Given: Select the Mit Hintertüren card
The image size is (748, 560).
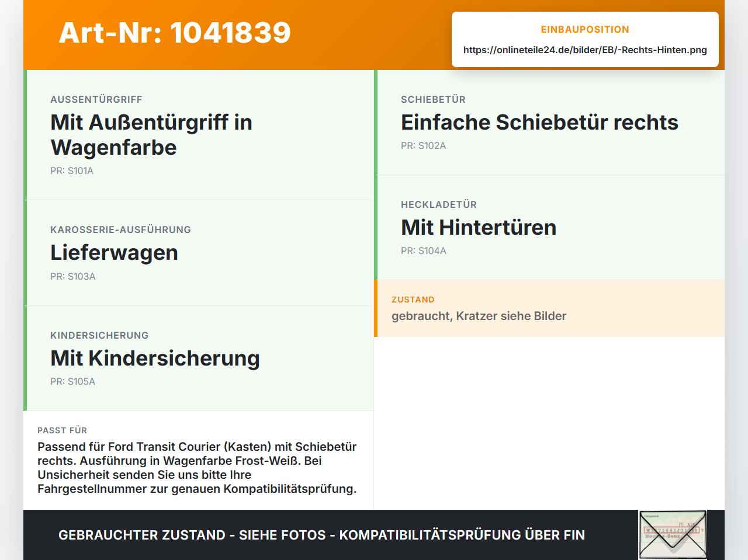Looking at the screenshot, I should point(549,228).
